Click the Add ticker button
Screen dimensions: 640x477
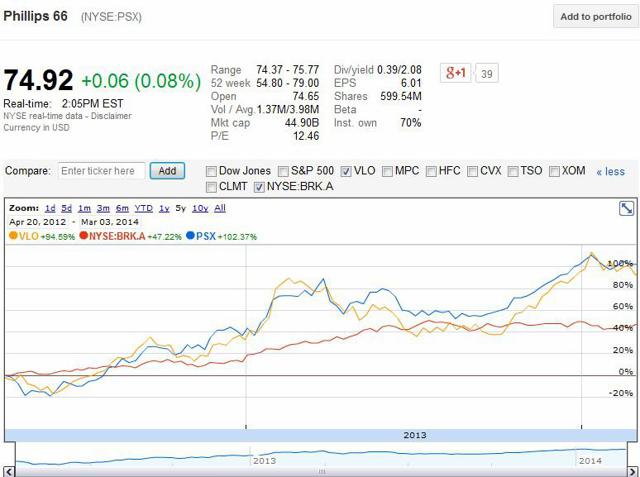(x=167, y=171)
